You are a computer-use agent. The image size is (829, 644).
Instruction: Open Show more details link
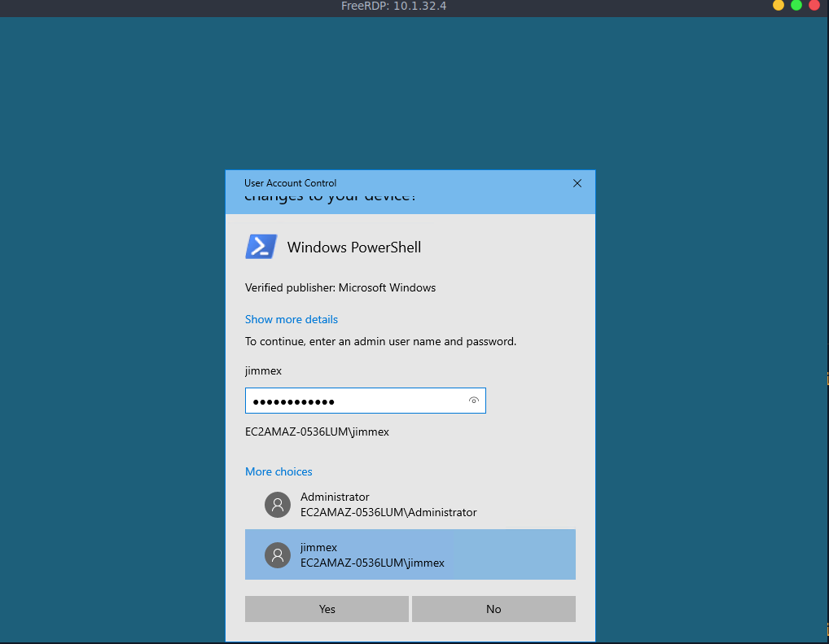coord(292,319)
